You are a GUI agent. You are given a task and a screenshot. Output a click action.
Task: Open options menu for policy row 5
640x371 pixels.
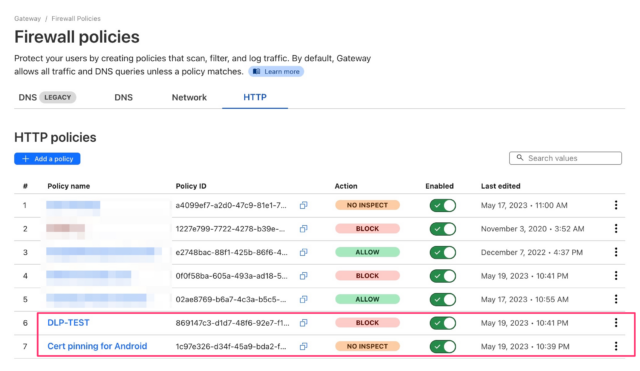[x=616, y=299]
